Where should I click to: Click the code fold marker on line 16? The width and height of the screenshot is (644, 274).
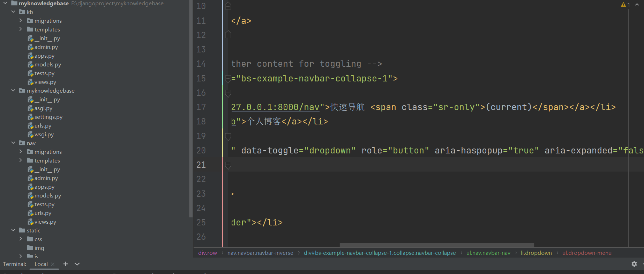click(228, 93)
